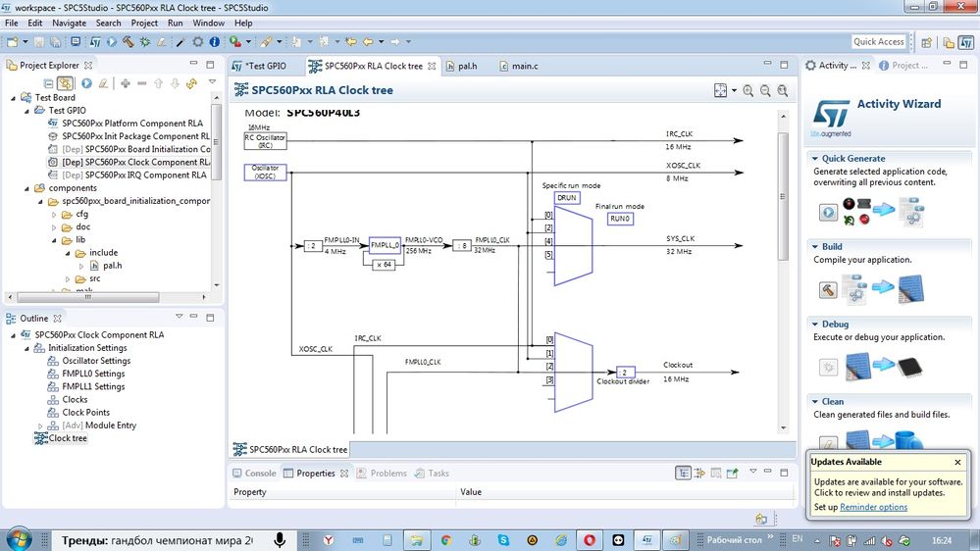Select Clock Points in Outline
Screen dimensions: 980x551
pyautogui.click(x=85, y=413)
